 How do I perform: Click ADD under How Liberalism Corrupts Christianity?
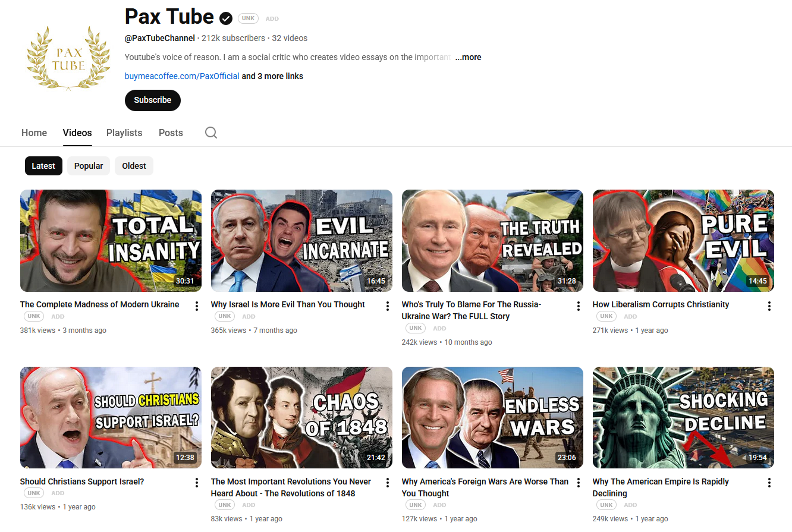(x=630, y=317)
